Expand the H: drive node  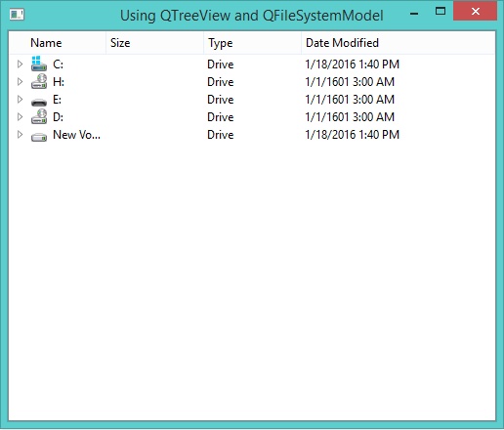pyautogui.click(x=20, y=81)
